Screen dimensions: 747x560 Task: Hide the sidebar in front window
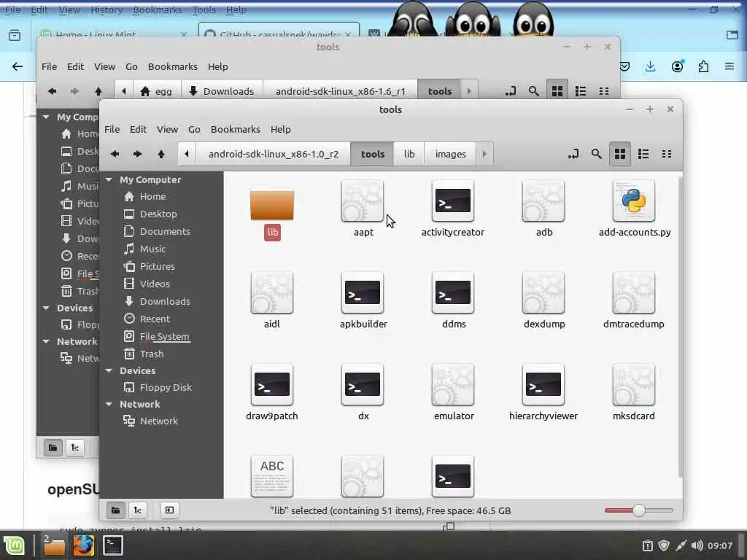169,510
